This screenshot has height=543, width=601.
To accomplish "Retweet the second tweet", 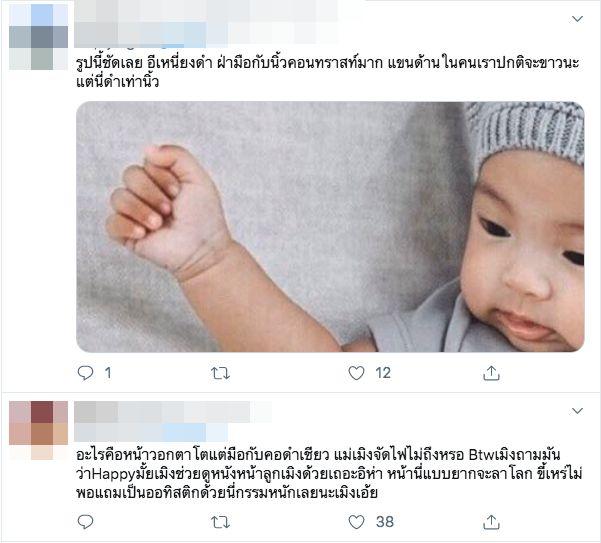I will click(x=220, y=522).
